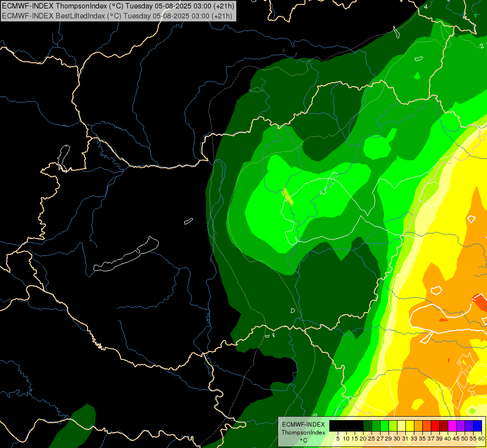
Task: Select the BestLiftedIndex title line
Action: (x=117, y=15)
